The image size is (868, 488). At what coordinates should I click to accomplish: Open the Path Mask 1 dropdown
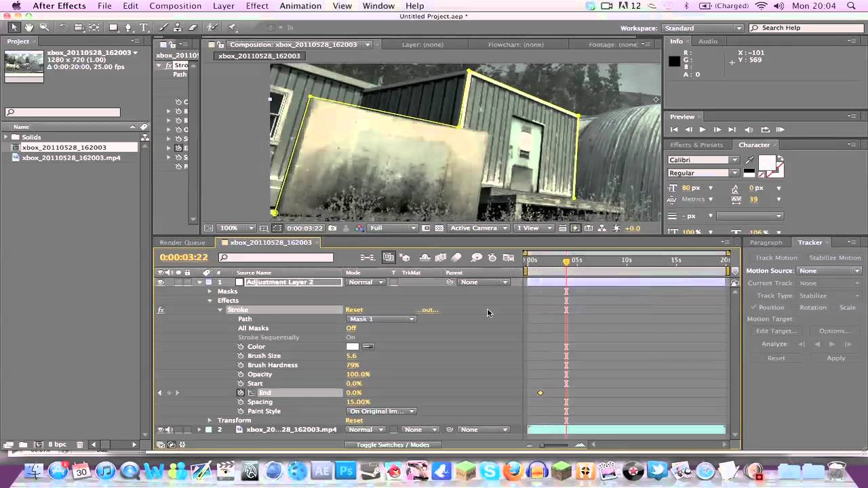point(382,319)
